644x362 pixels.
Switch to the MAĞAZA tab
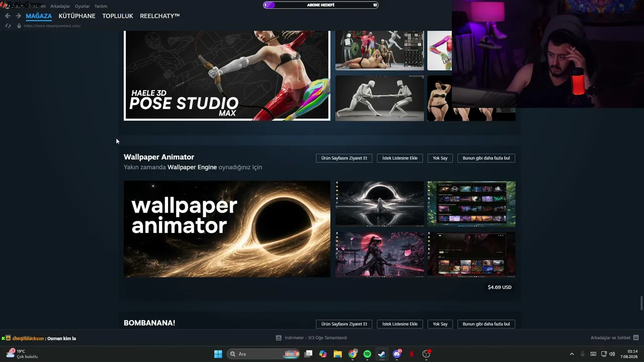(x=39, y=16)
